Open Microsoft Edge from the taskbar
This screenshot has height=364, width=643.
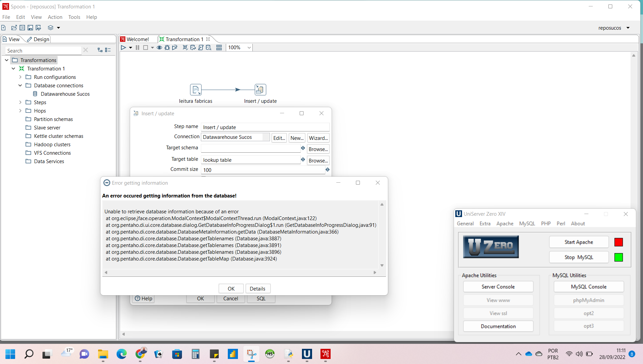pyautogui.click(x=122, y=354)
